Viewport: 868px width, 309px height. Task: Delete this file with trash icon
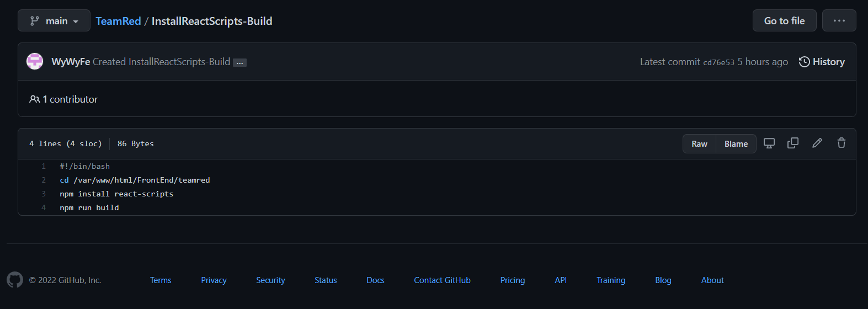(842, 143)
